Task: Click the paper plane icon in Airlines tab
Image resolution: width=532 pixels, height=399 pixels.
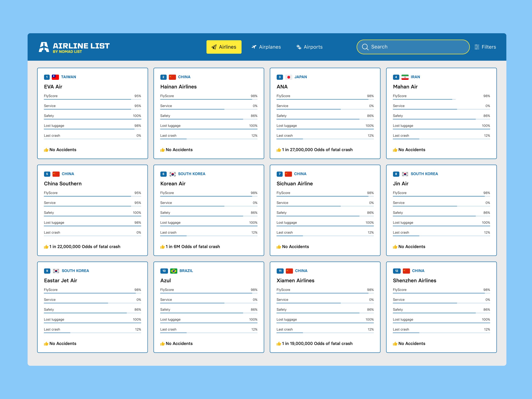Action: tap(214, 47)
